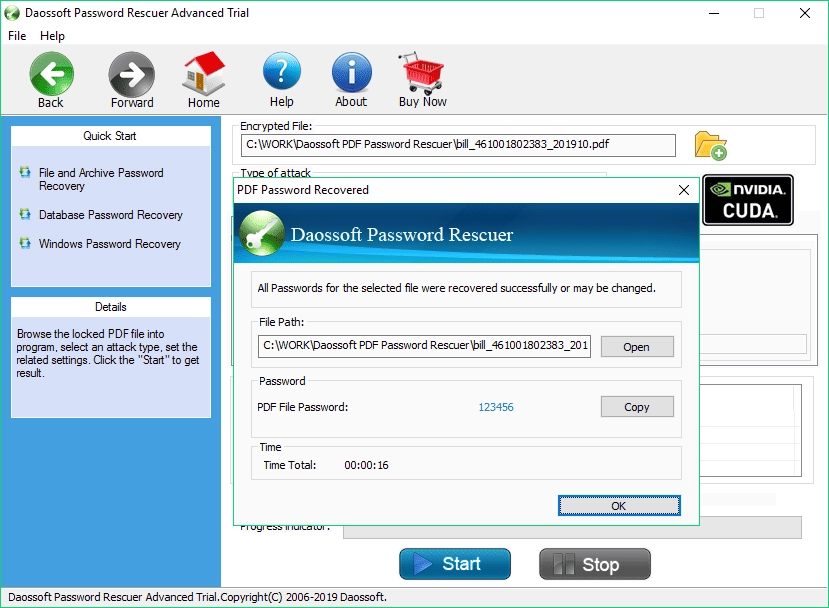Click the Buy Now shopping cart icon
Screen dimensions: 829x608
[422, 72]
